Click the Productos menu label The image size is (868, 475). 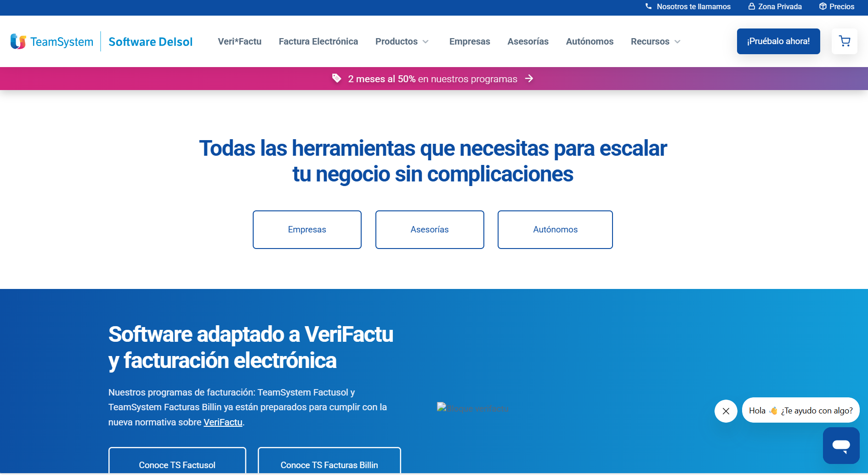(397, 41)
